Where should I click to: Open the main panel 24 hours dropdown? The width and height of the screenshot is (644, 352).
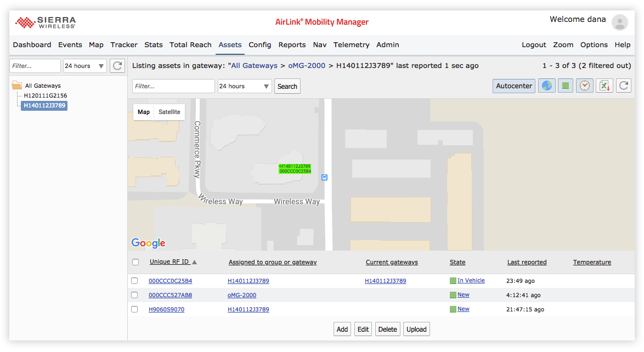click(x=244, y=86)
